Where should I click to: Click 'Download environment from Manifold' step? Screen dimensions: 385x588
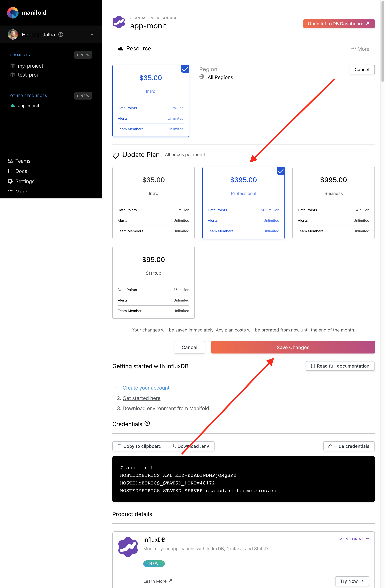tap(166, 408)
